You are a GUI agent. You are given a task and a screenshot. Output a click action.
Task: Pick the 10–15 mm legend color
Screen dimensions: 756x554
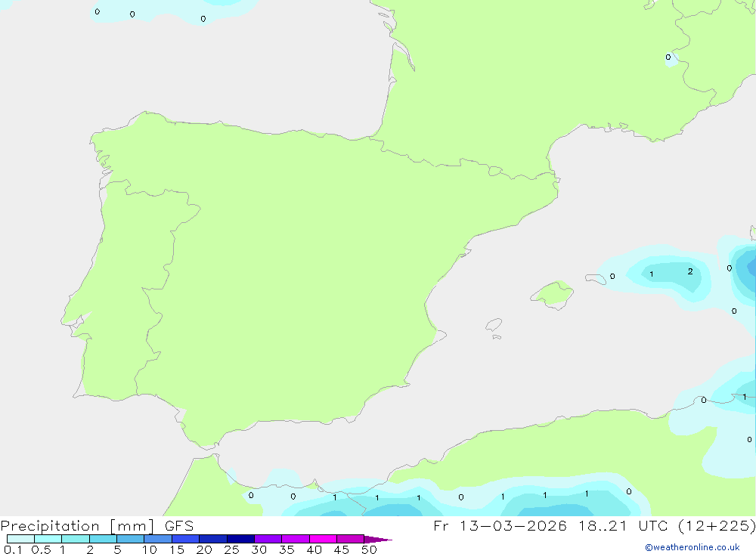tap(158, 539)
